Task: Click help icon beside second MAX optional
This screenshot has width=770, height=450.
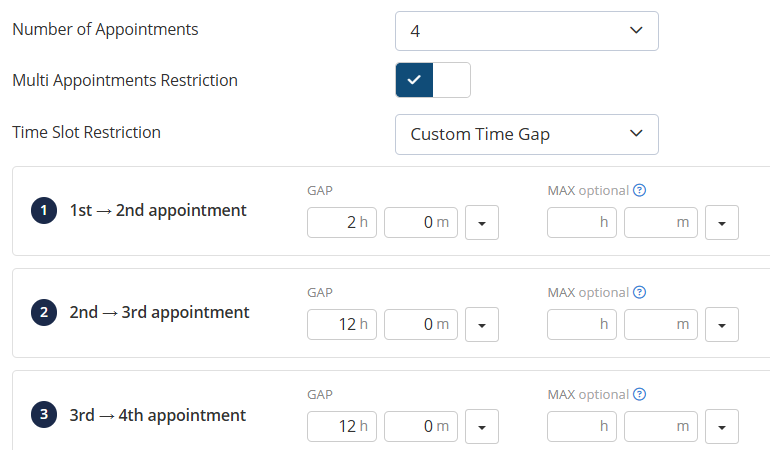Action: click(639, 292)
